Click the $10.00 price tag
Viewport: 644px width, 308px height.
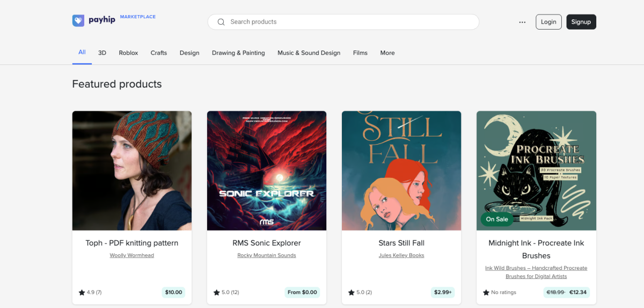(174, 292)
